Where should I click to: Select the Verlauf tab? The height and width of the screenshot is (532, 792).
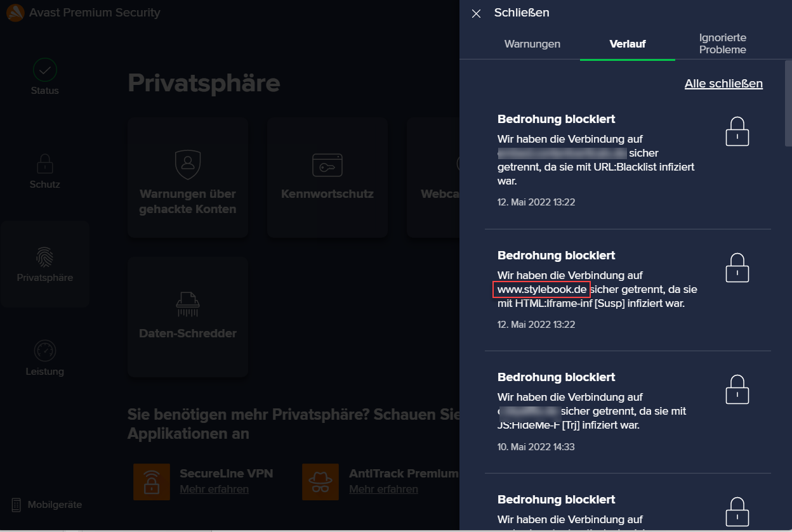click(627, 44)
